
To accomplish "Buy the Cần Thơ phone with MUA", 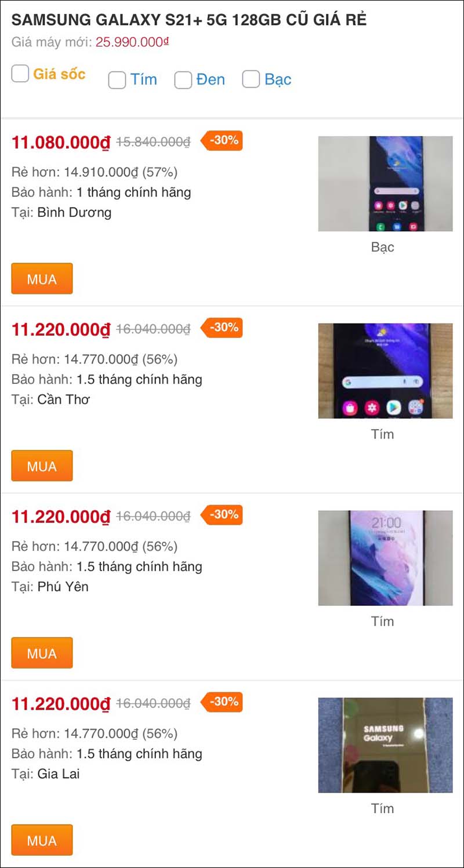I will [42, 466].
